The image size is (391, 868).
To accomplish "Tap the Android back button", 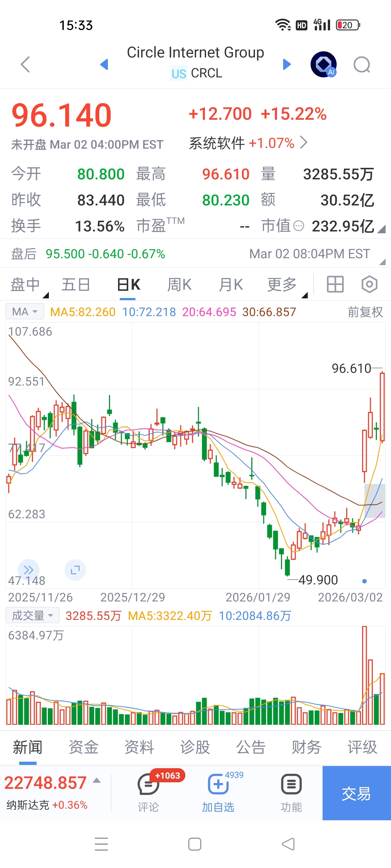I will point(288,844).
